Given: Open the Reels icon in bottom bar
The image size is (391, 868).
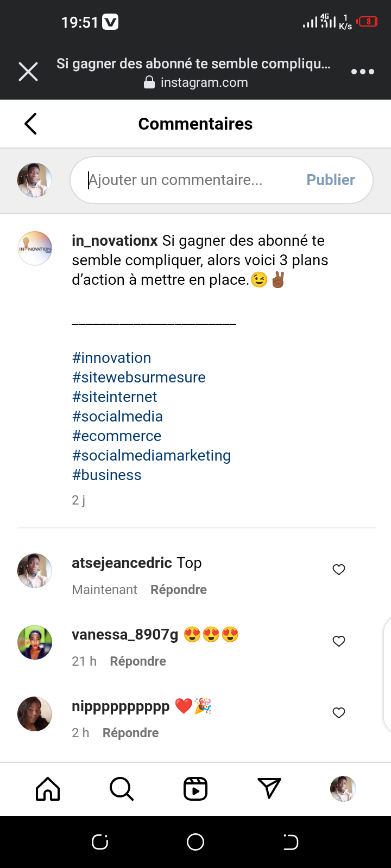Looking at the screenshot, I should tap(195, 789).
